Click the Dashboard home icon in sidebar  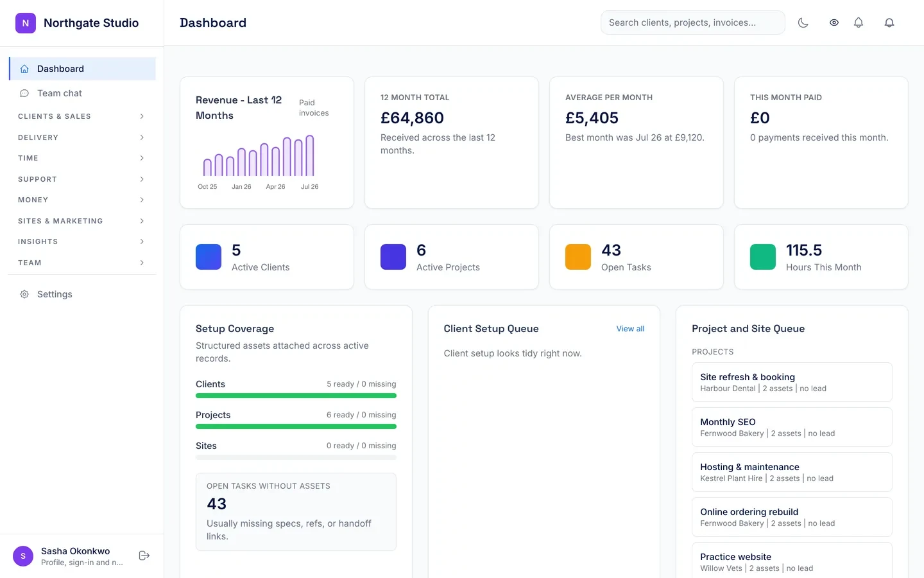point(24,69)
